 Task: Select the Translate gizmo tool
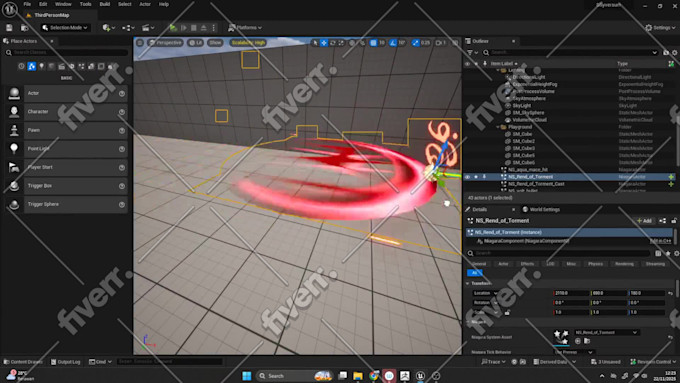click(324, 43)
